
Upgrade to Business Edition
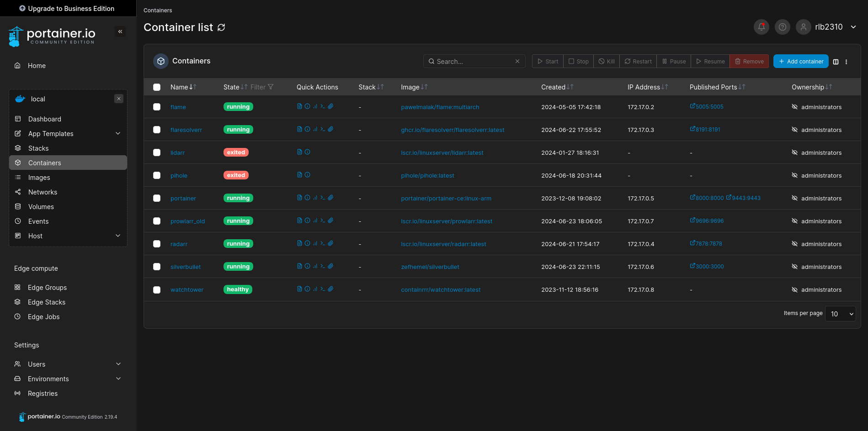click(67, 8)
